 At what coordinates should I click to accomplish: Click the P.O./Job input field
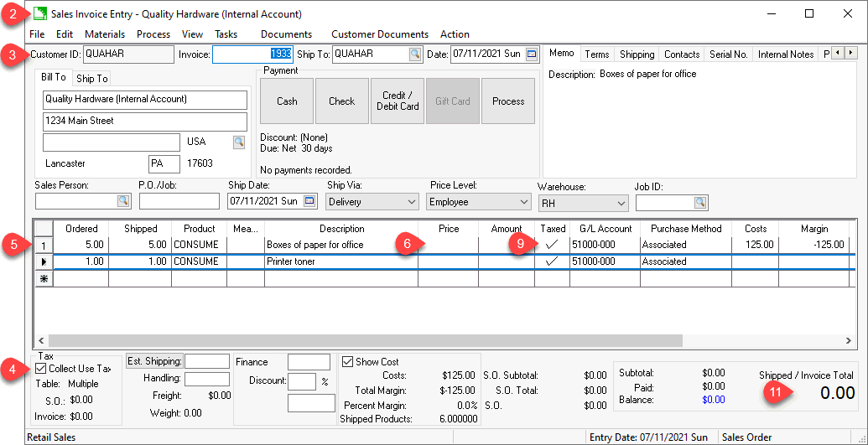pos(179,201)
